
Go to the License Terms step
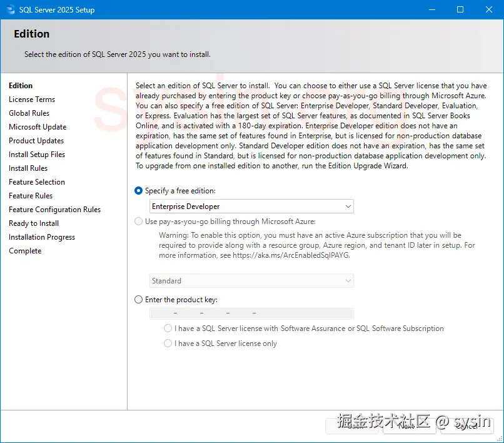pos(32,99)
